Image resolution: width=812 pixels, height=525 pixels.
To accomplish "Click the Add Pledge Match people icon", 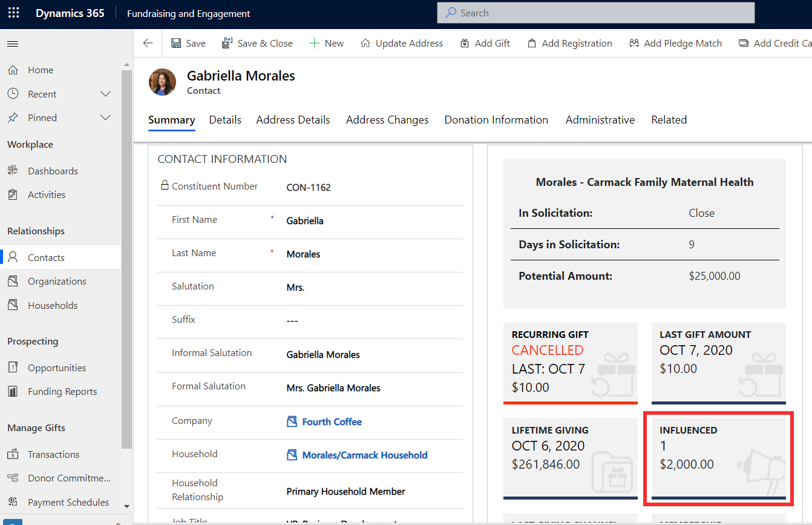I will point(634,43).
